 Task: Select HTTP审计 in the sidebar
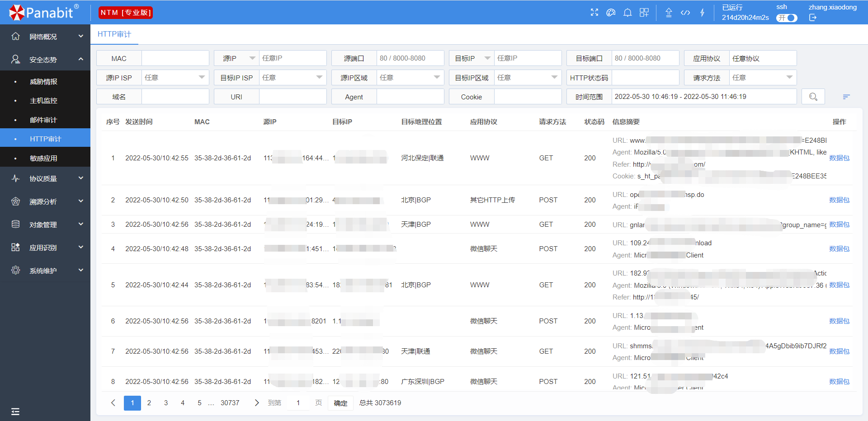click(x=45, y=139)
